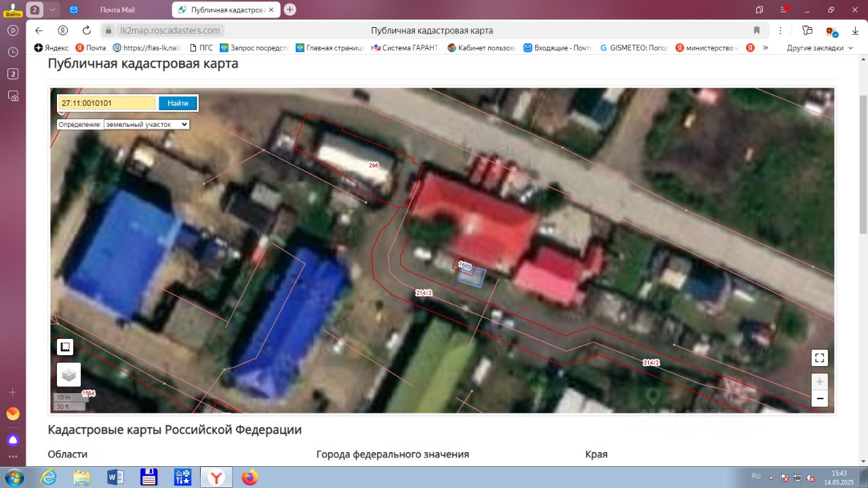This screenshot has height=488, width=868.
Task: Click the Windows Start button
Action: coord(14,477)
